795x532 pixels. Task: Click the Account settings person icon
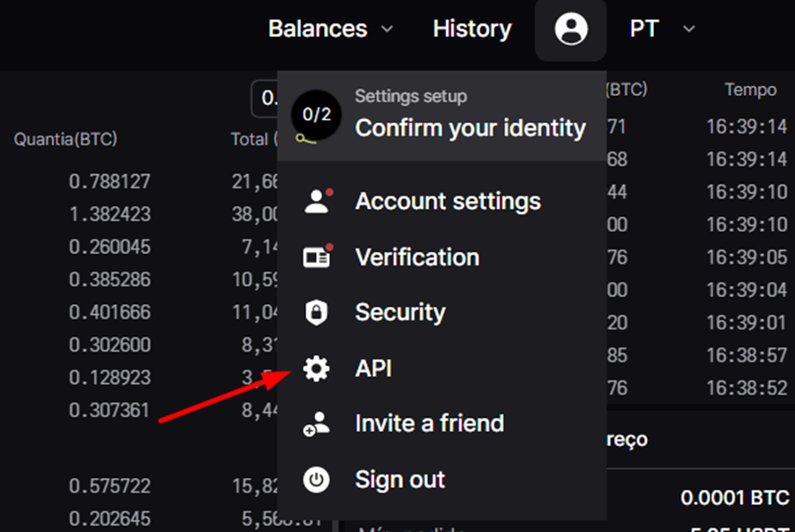pyautogui.click(x=316, y=202)
